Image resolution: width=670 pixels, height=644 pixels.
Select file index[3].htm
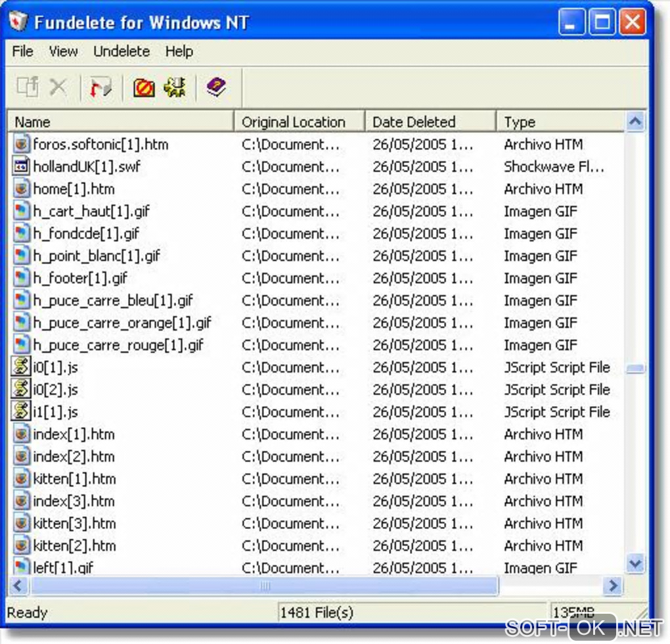pyautogui.click(x=74, y=500)
